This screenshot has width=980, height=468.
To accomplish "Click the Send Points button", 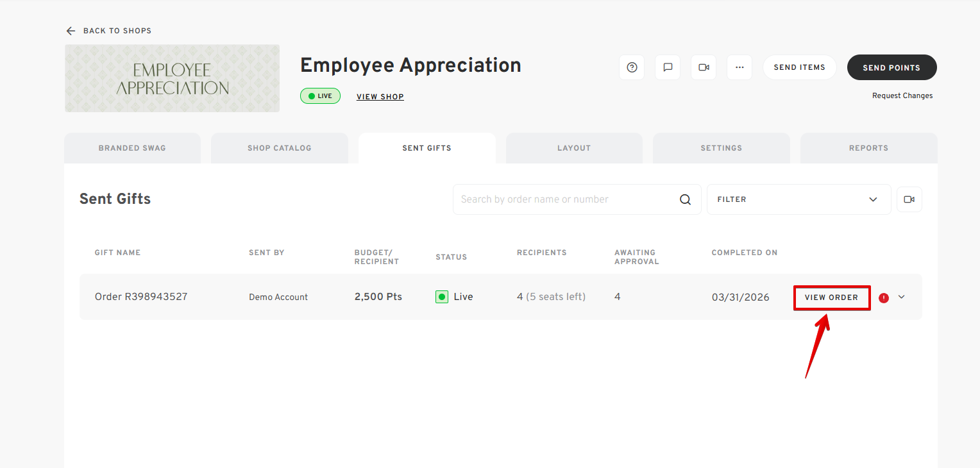I will pos(891,67).
